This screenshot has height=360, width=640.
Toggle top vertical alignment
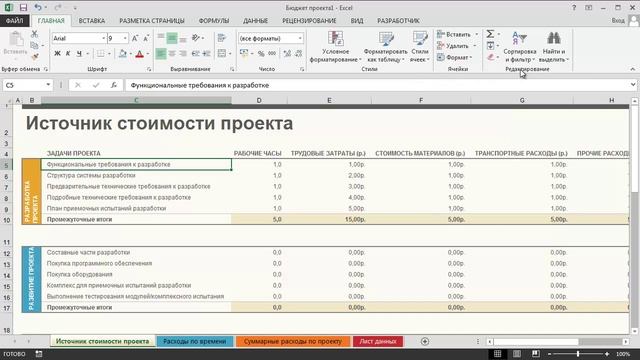click(161, 38)
